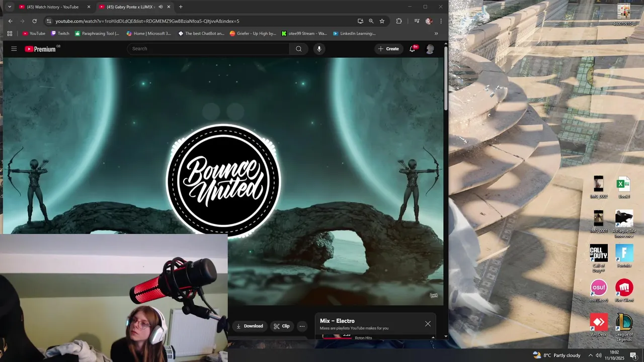
Task: View site information icon in address bar
Action: [49, 21]
